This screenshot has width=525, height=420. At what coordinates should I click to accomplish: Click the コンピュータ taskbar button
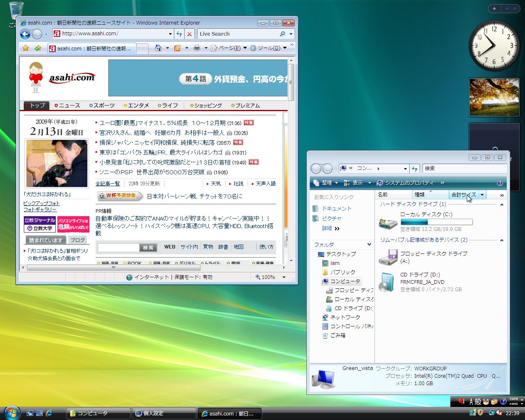pyautogui.click(x=98, y=413)
